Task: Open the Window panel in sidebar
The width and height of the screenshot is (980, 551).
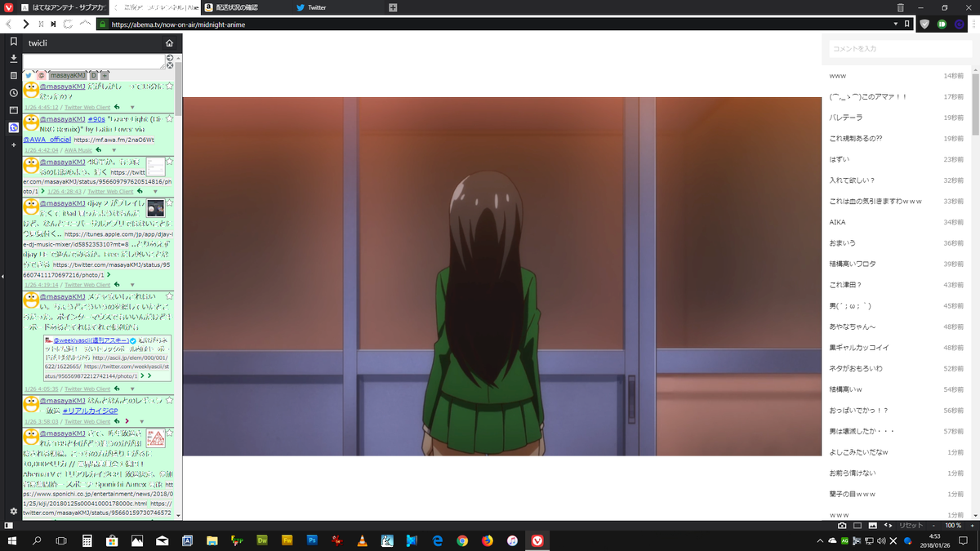Action: tap(13, 110)
